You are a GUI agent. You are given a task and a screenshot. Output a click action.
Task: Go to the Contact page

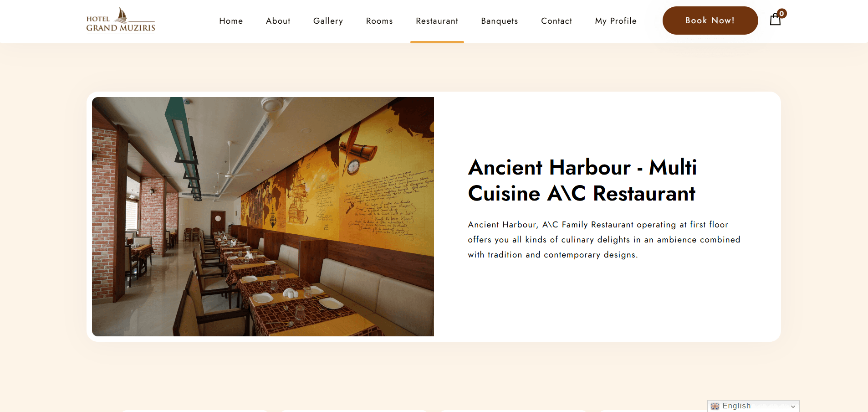tap(557, 21)
